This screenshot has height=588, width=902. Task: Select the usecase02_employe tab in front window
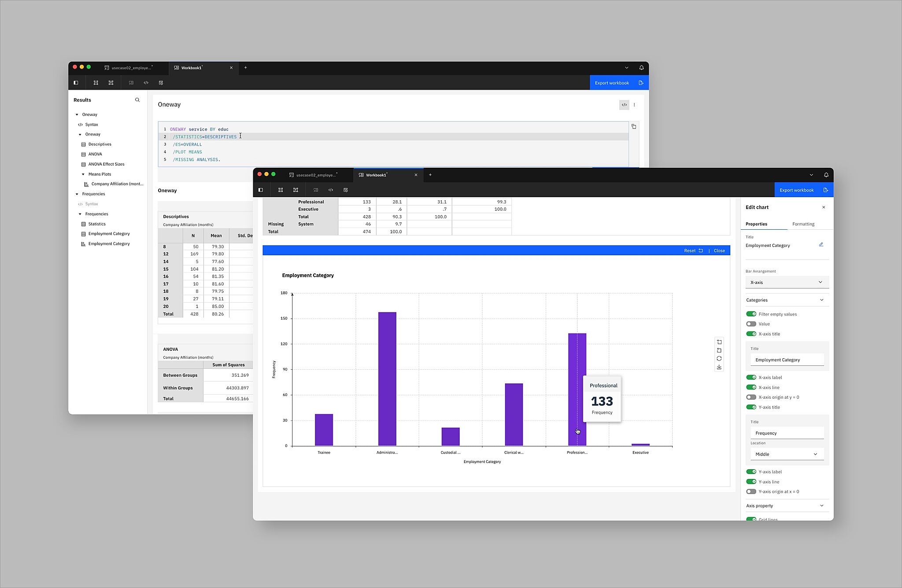point(316,175)
